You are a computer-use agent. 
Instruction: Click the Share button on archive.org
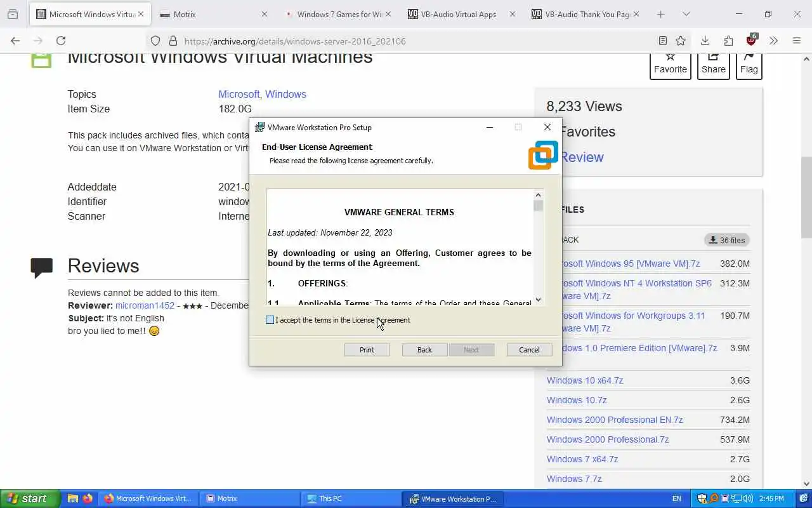click(x=713, y=66)
